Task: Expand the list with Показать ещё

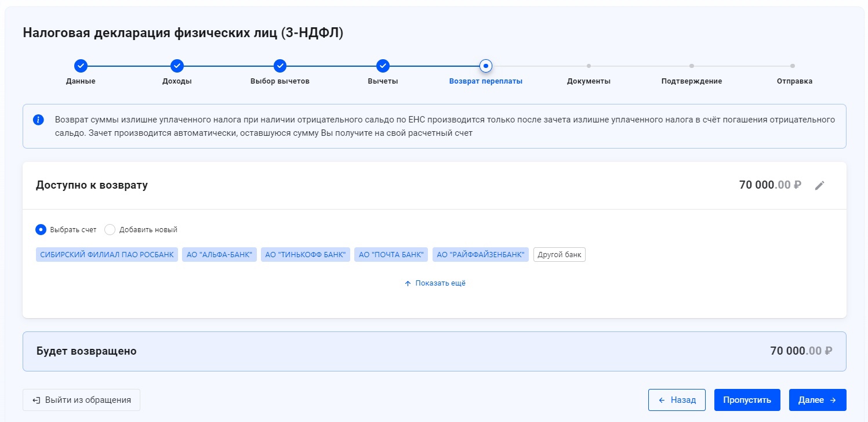Action: (x=435, y=283)
